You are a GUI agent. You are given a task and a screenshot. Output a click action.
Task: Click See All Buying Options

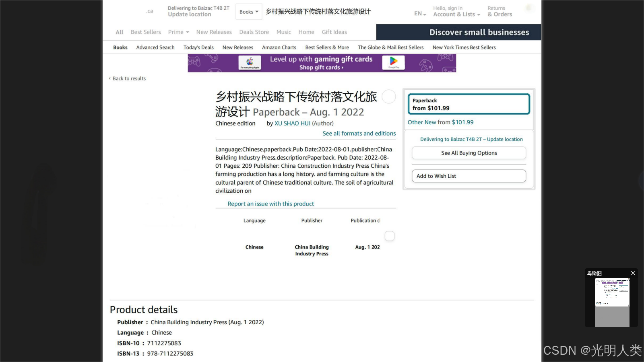click(x=469, y=153)
